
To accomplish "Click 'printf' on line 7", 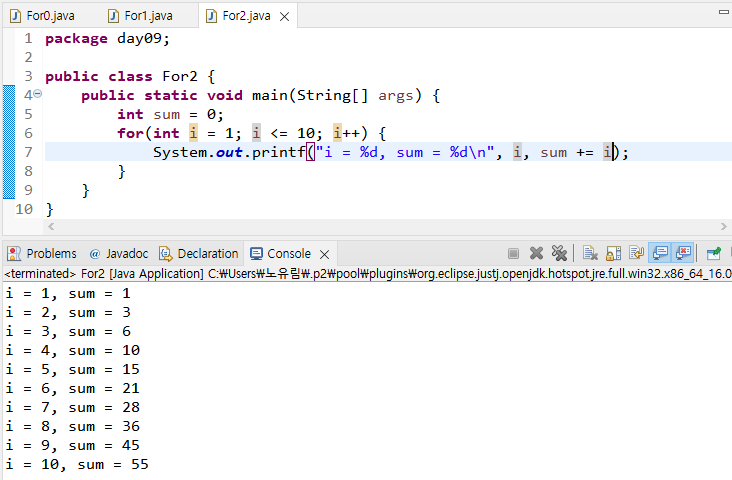I will pyautogui.click(x=279, y=153).
